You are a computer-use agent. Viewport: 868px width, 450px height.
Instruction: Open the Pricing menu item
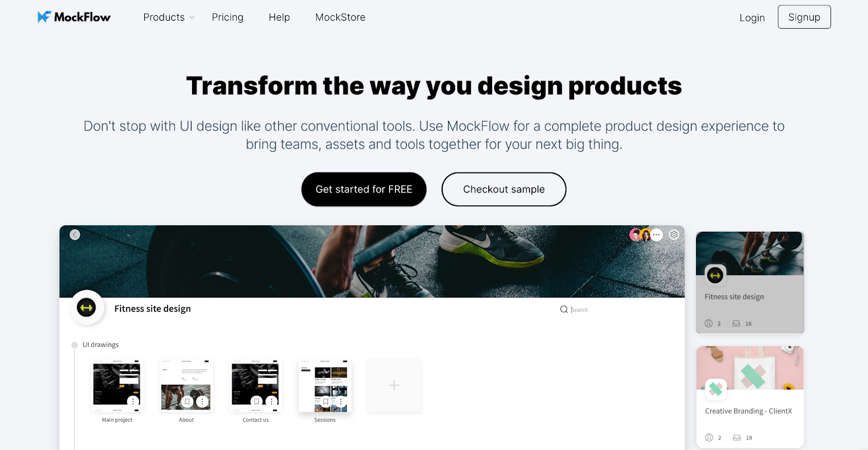coord(227,17)
